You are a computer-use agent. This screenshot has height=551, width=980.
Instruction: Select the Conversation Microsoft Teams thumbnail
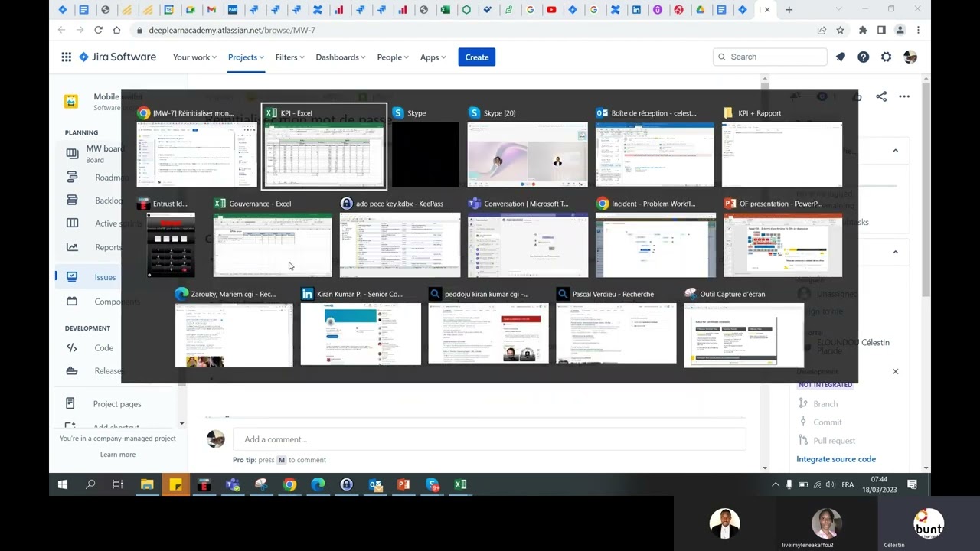(x=528, y=237)
